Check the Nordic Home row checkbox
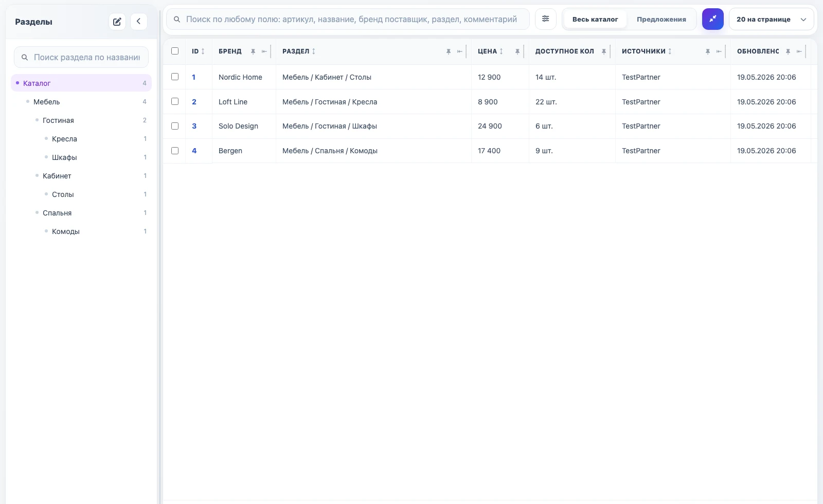This screenshot has height=504, width=823. click(x=175, y=77)
